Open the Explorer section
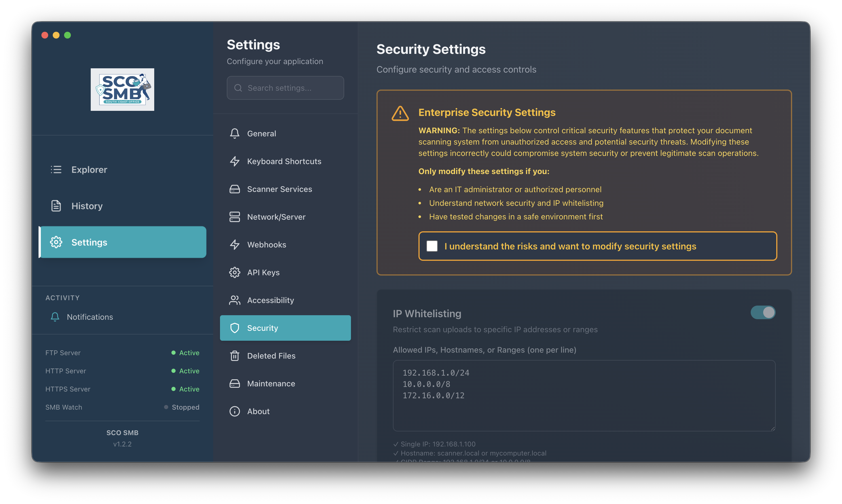This screenshot has height=504, width=842. (x=122, y=170)
